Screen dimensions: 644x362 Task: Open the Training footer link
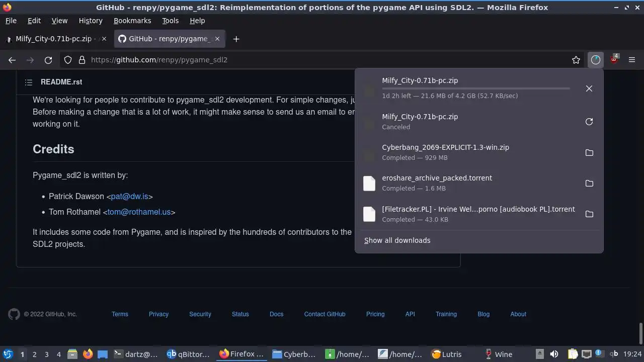coord(446,314)
